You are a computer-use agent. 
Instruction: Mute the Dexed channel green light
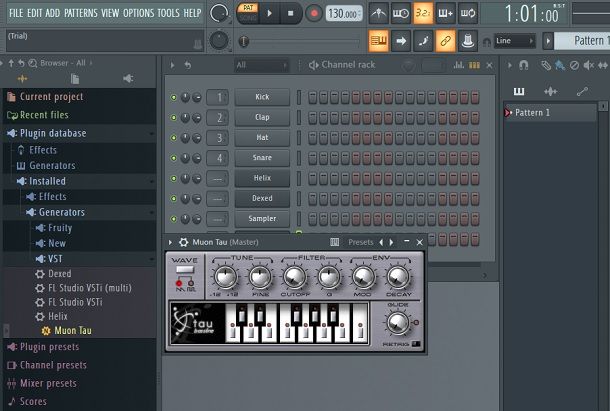174,198
